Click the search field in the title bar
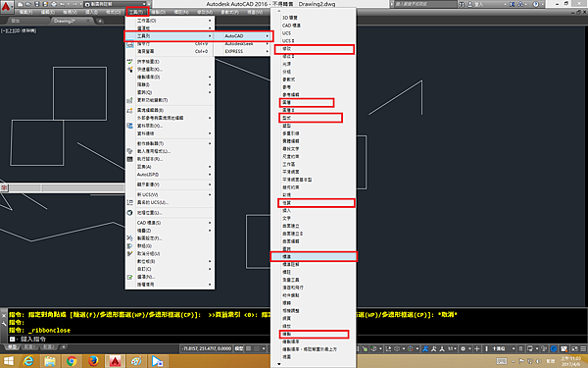The height and width of the screenshot is (368, 588). pos(424,4)
